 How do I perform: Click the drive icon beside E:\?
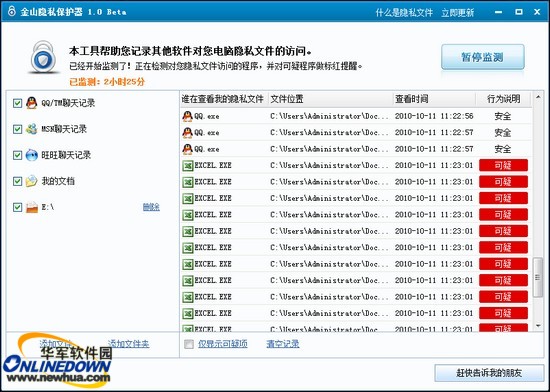(x=32, y=207)
